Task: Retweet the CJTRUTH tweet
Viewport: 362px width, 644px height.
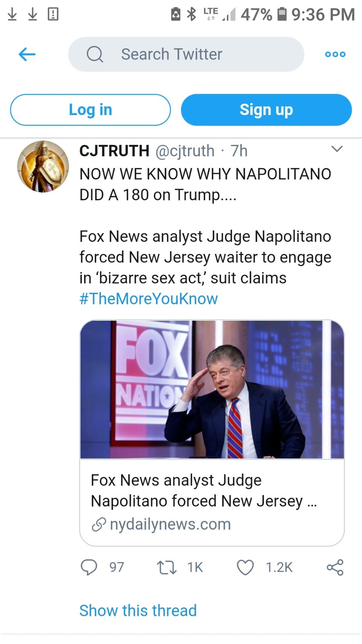Action: [167, 567]
